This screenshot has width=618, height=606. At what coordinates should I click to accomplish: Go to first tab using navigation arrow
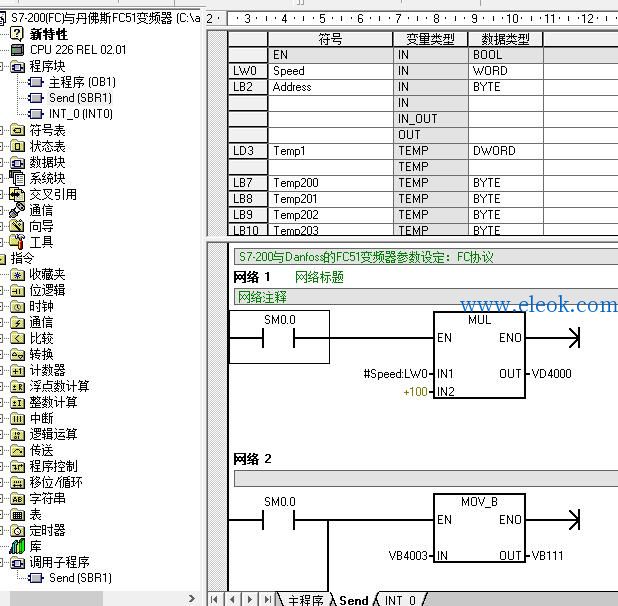tap(214, 599)
